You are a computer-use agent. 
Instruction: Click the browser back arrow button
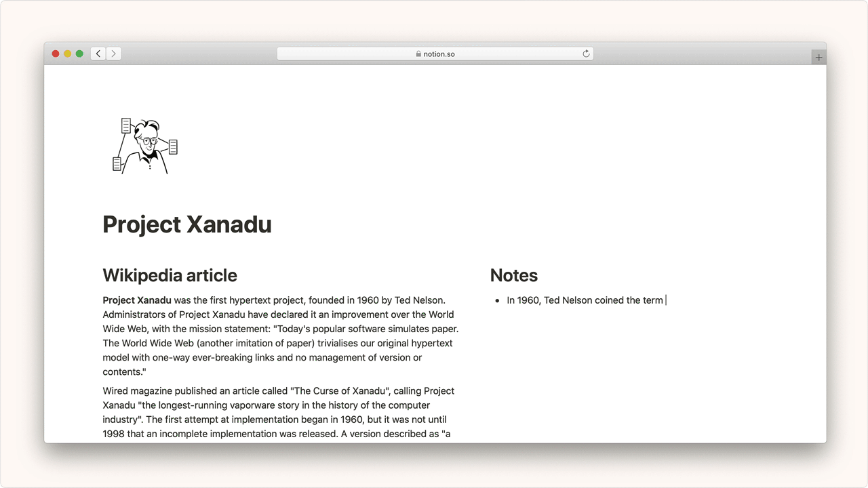coord(98,54)
